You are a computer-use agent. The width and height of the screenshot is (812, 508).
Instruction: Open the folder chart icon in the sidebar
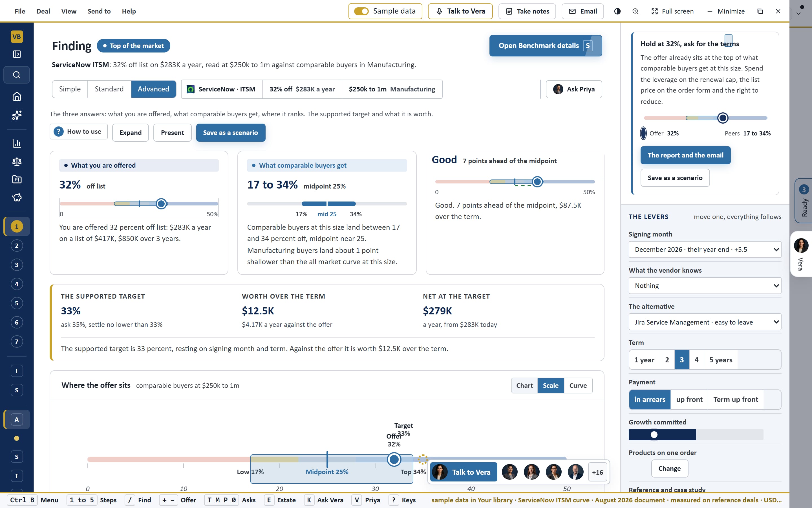click(16, 179)
